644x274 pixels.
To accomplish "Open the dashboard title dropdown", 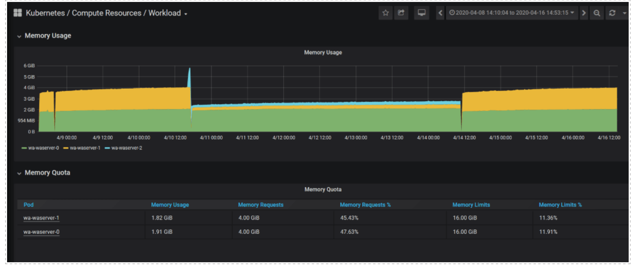I will (106, 13).
